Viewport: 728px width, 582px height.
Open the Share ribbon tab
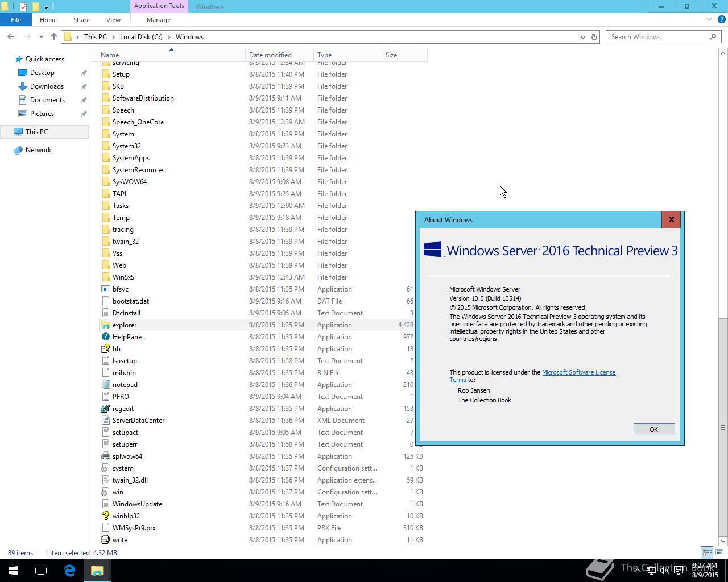pyautogui.click(x=81, y=20)
